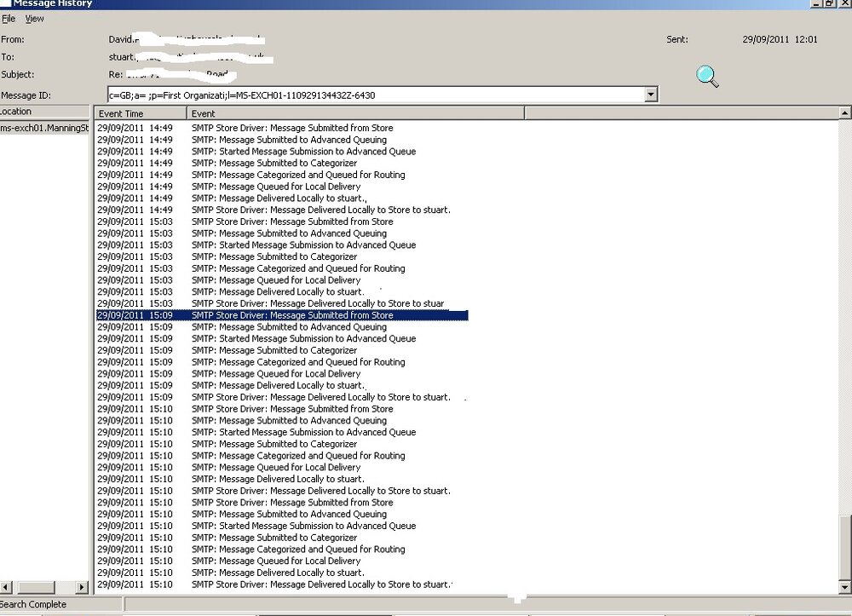Screen dimensions: 852x616
Task: Click the Sent date value 29/09/2011 12:01
Action: 780,39
